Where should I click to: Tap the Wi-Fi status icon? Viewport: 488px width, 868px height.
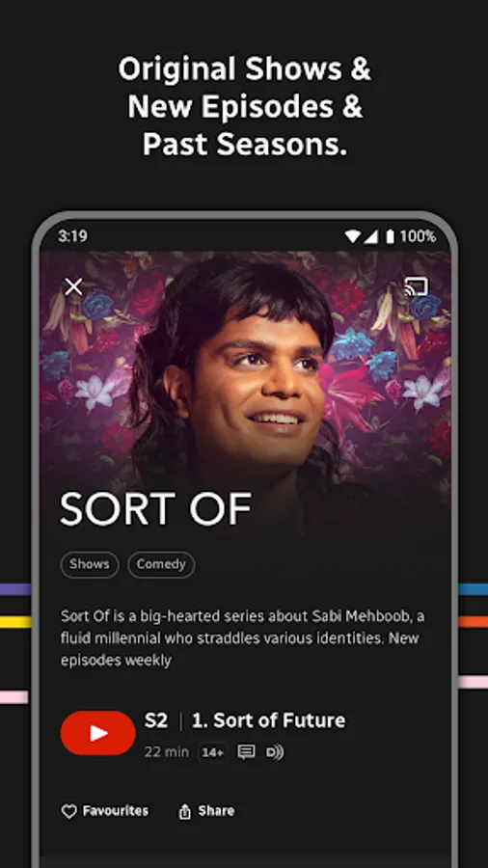352,237
